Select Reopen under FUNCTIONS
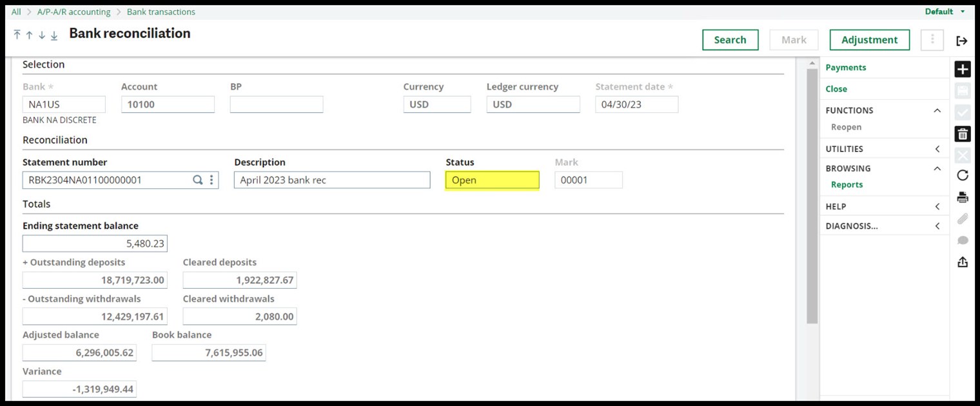This screenshot has width=980, height=406. point(846,127)
